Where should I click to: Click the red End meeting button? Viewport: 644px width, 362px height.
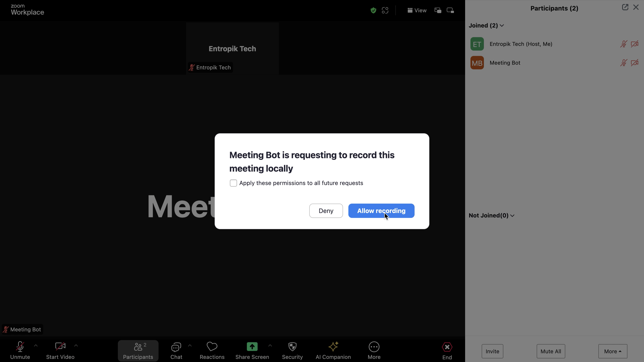447,351
